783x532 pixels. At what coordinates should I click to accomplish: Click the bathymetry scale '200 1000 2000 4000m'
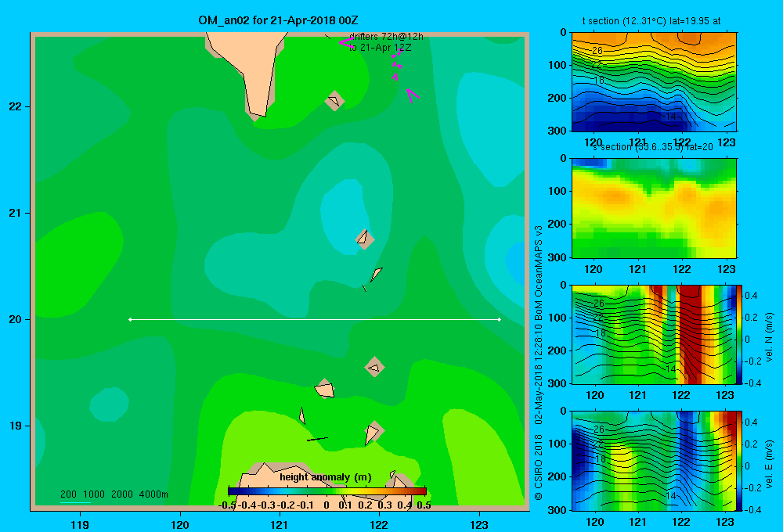(x=114, y=494)
